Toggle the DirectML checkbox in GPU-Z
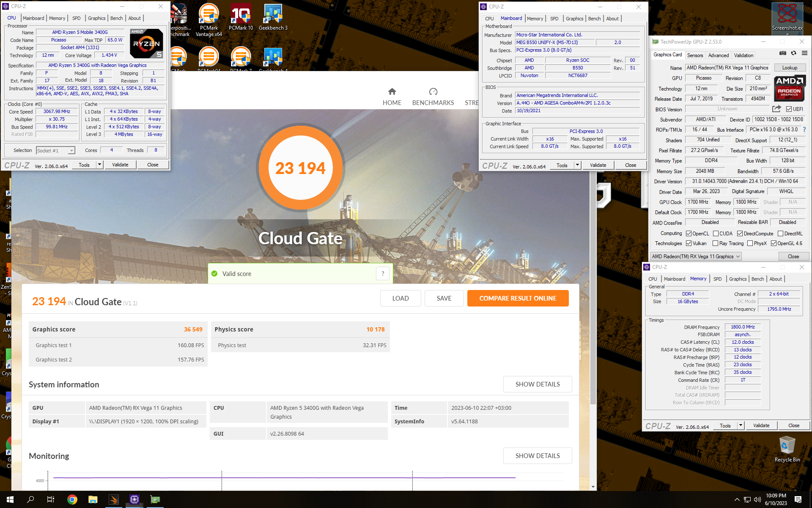The width and height of the screenshot is (812, 508). click(x=780, y=234)
